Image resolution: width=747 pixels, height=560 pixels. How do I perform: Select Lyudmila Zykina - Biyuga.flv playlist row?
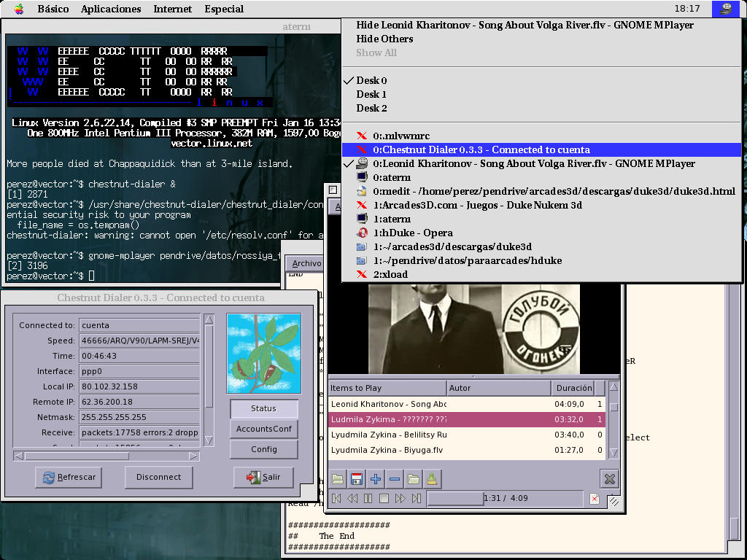coord(467,450)
